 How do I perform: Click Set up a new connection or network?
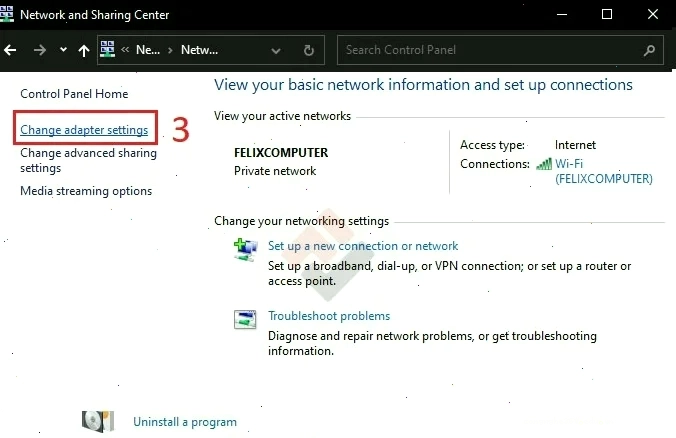(x=363, y=246)
